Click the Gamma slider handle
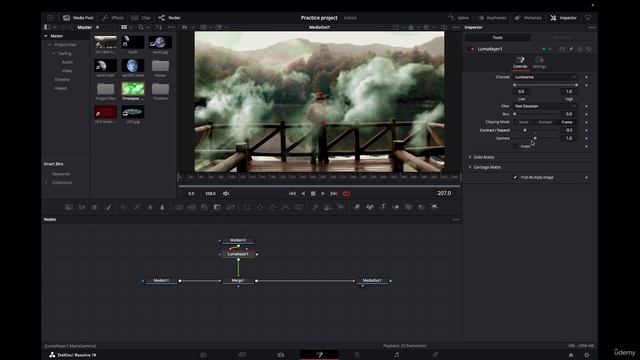640x360 pixels. pos(535,138)
